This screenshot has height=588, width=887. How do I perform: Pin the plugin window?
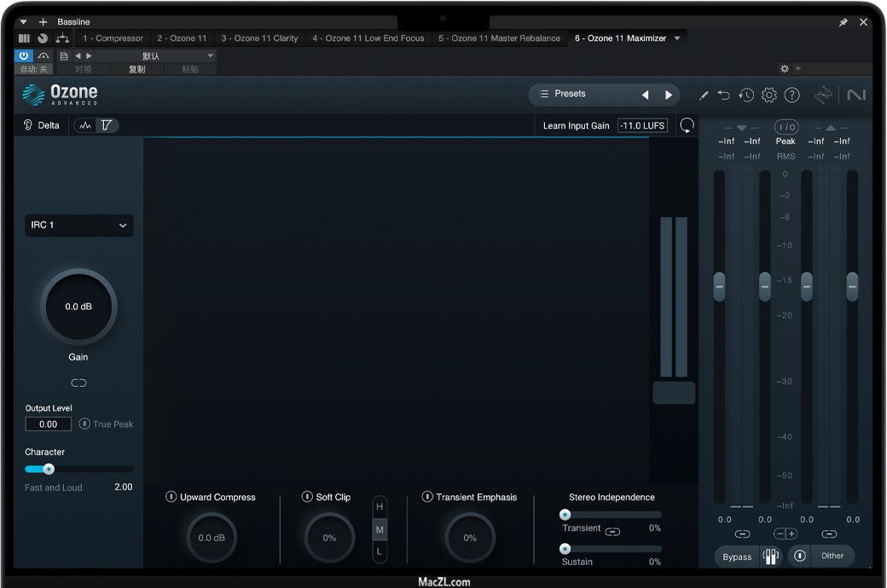(844, 22)
